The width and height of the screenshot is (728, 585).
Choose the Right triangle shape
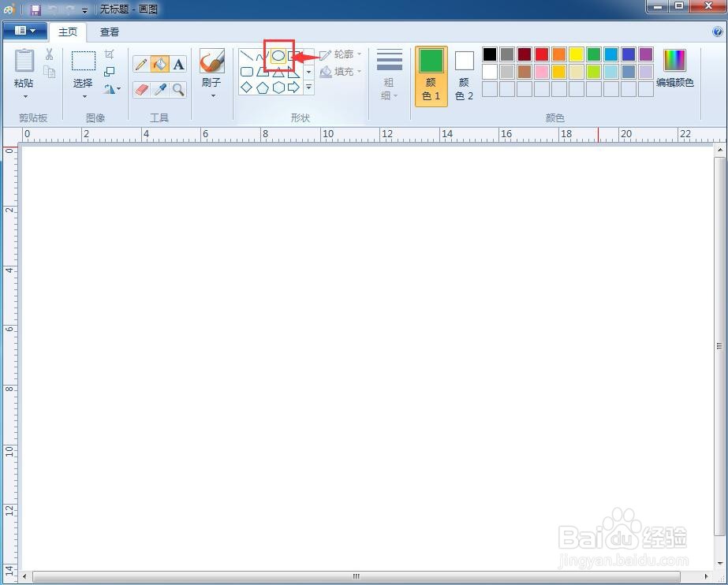293,72
